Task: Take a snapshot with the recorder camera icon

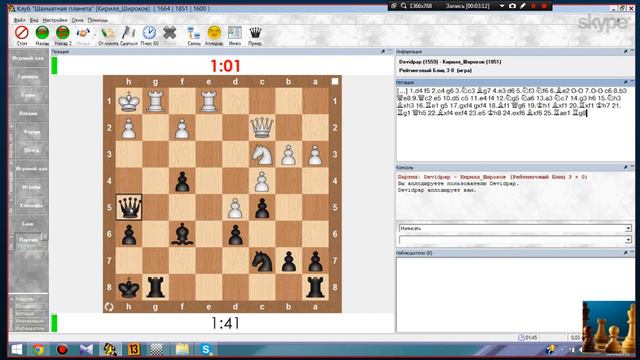Action: [513, 6]
